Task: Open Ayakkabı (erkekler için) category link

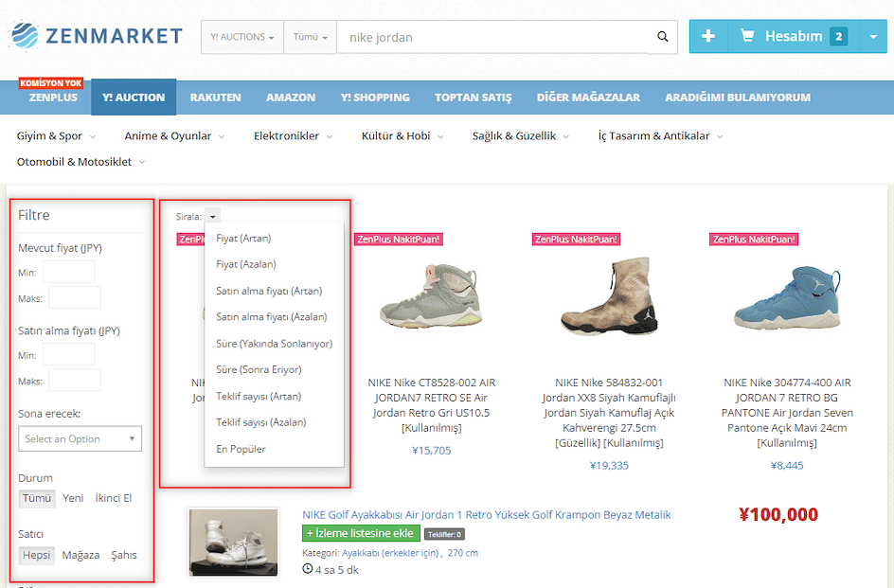Action: 390,553
